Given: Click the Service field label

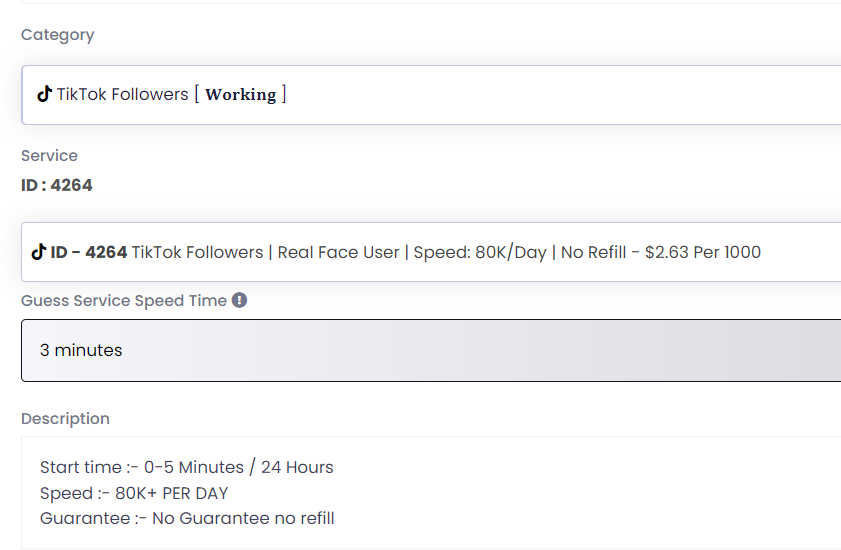Looking at the screenshot, I should click(x=49, y=156).
